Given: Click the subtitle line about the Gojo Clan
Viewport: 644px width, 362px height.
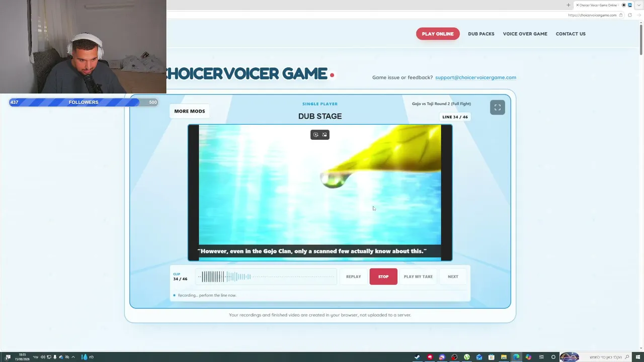Looking at the screenshot, I should pyautogui.click(x=312, y=251).
